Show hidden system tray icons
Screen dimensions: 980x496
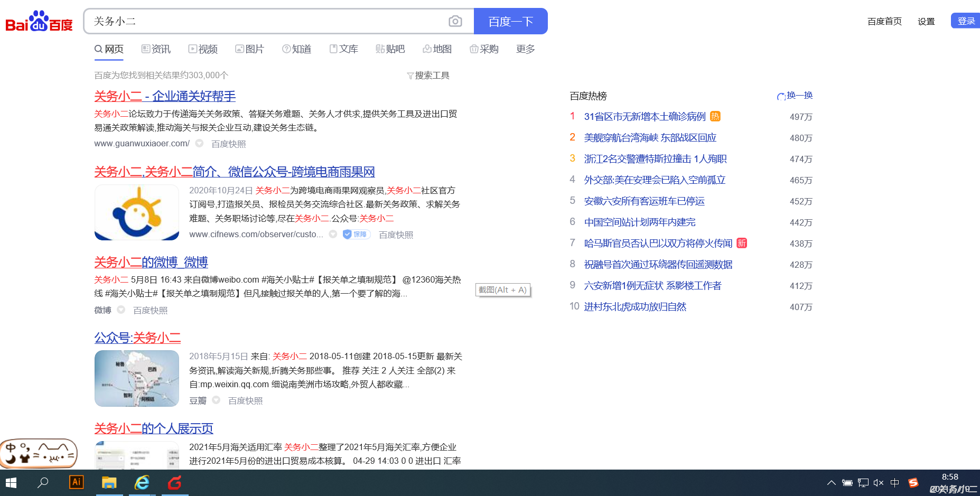pos(831,483)
